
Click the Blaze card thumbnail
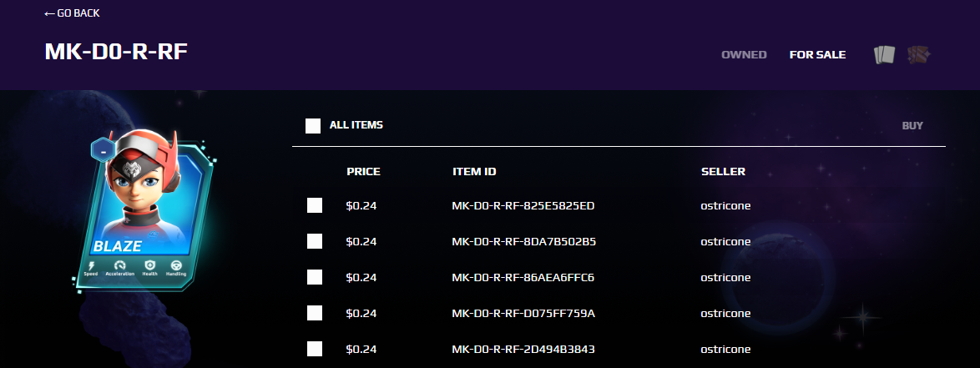(144, 213)
